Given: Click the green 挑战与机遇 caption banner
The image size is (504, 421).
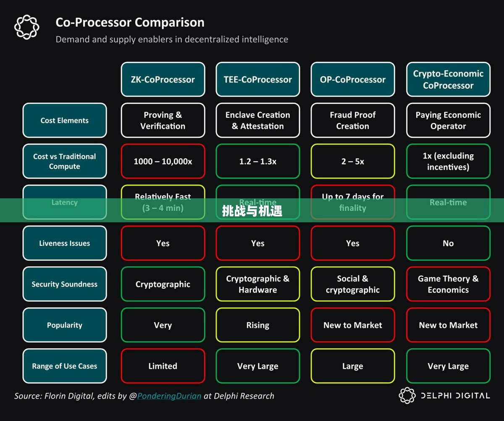Looking at the screenshot, I should coord(252,210).
